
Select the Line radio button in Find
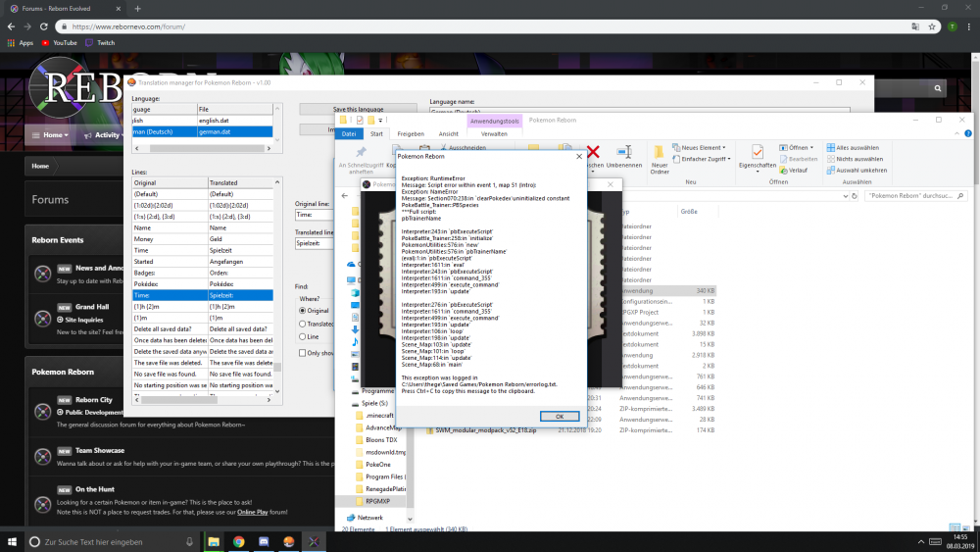click(x=303, y=336)
